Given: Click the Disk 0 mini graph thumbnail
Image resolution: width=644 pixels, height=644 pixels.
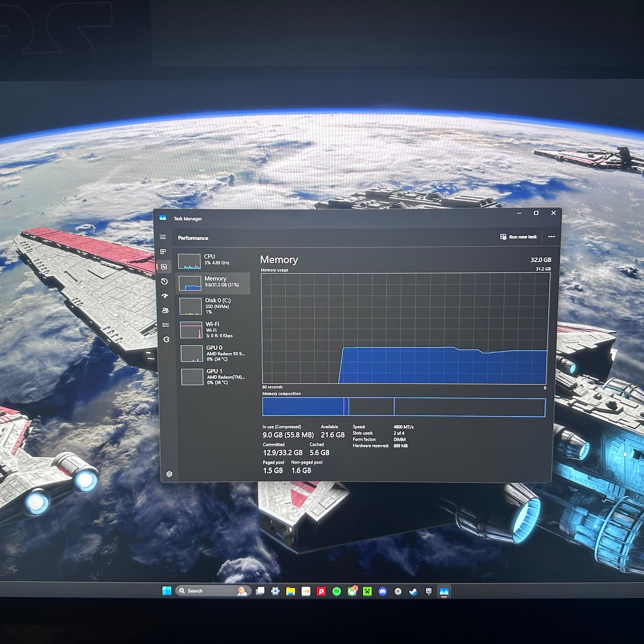Looking at the screenshot, I should 190,306.
